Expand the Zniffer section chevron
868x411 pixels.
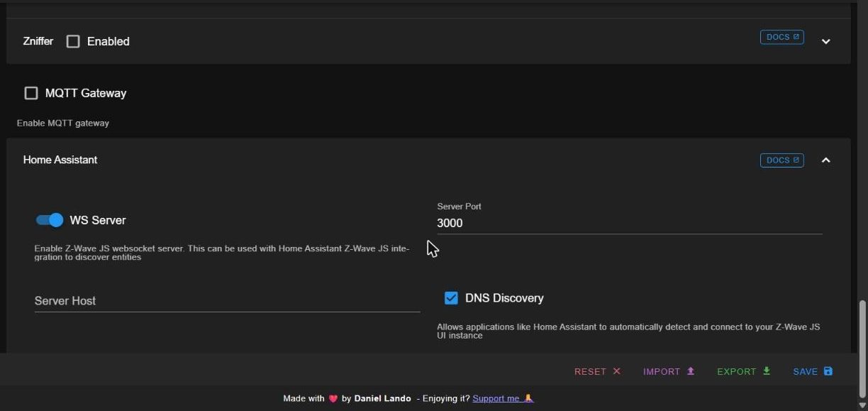(825, 42)
